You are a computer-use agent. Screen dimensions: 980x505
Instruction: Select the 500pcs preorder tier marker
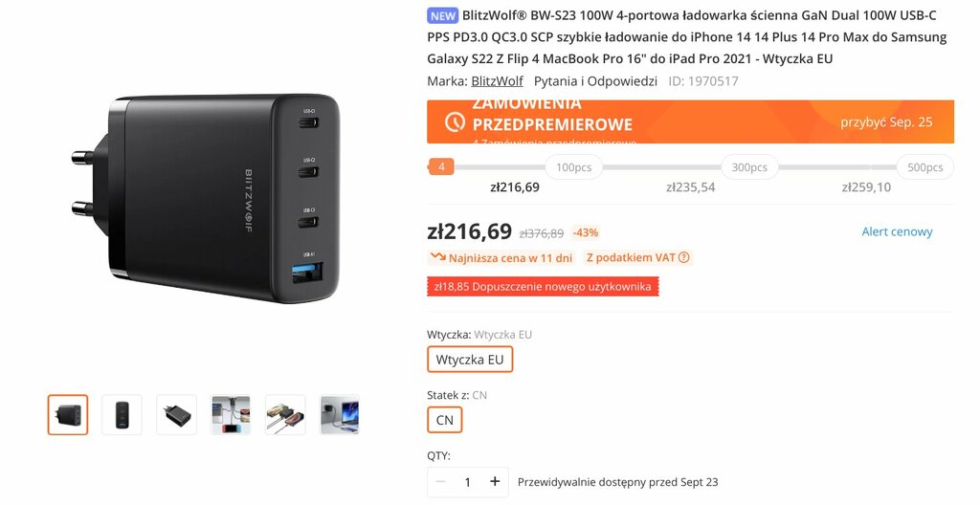coord(925,167)
